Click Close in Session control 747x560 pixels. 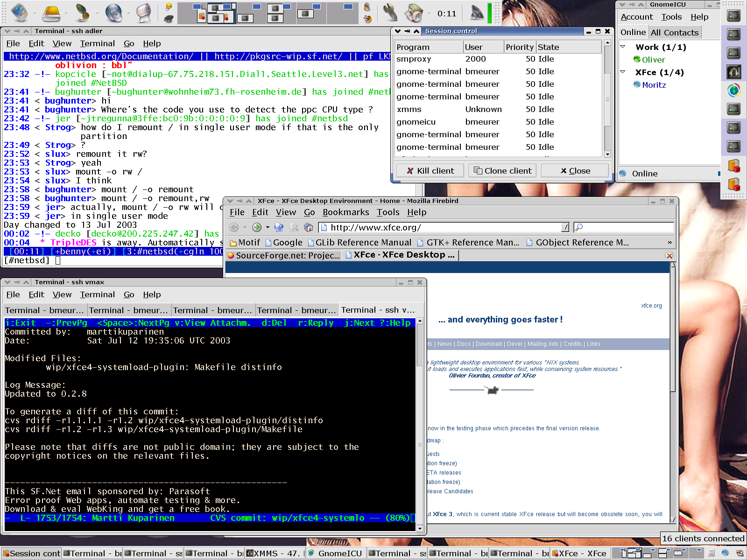pyautogui.click(x=575, y=171)
